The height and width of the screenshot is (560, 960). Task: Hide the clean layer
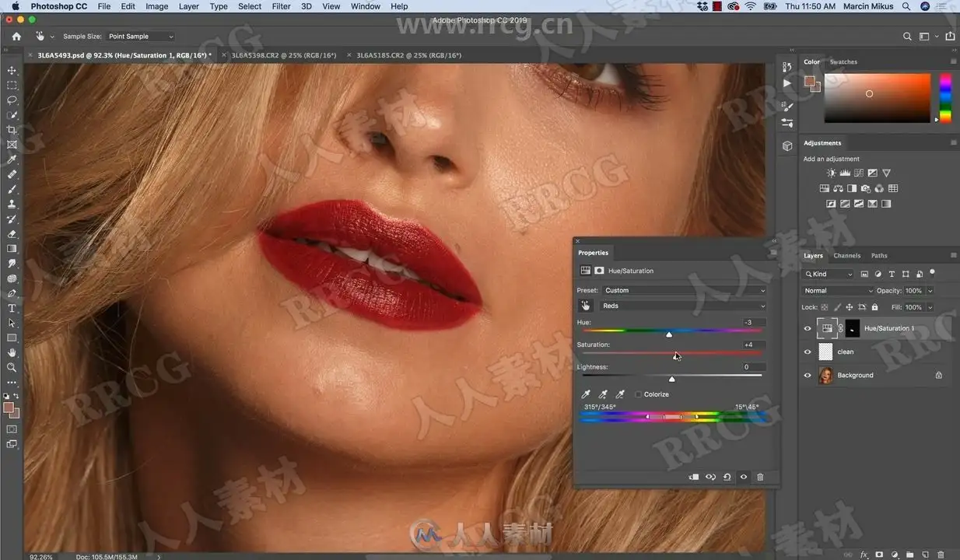click(807, 352)
